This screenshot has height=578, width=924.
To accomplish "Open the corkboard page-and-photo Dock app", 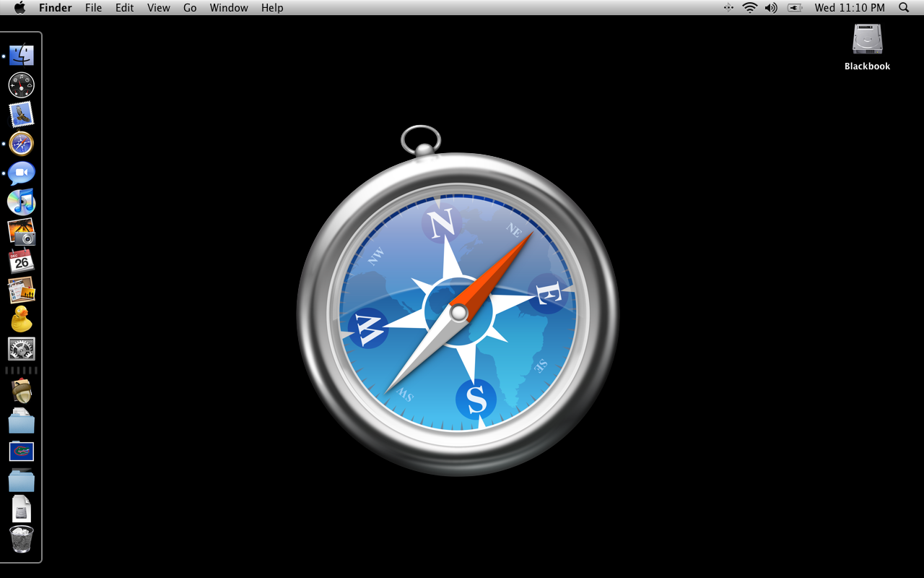I will 22,290.
